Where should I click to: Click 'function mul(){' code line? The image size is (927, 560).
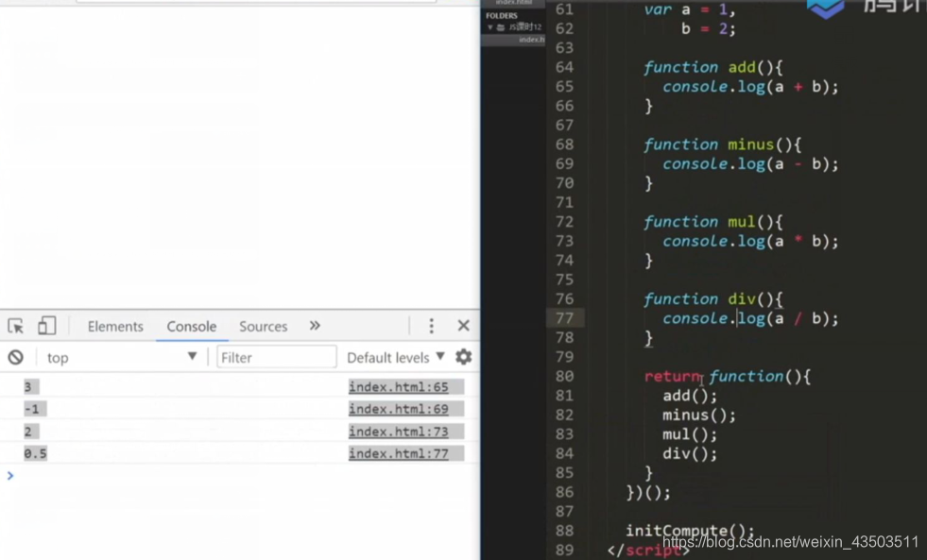pyautogui.click(x=713, y=222)
